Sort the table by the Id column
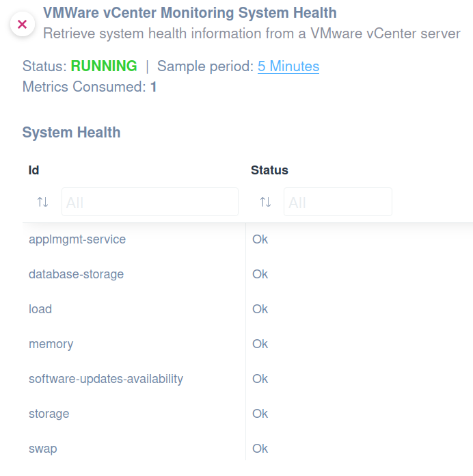 tap(43, 202)
